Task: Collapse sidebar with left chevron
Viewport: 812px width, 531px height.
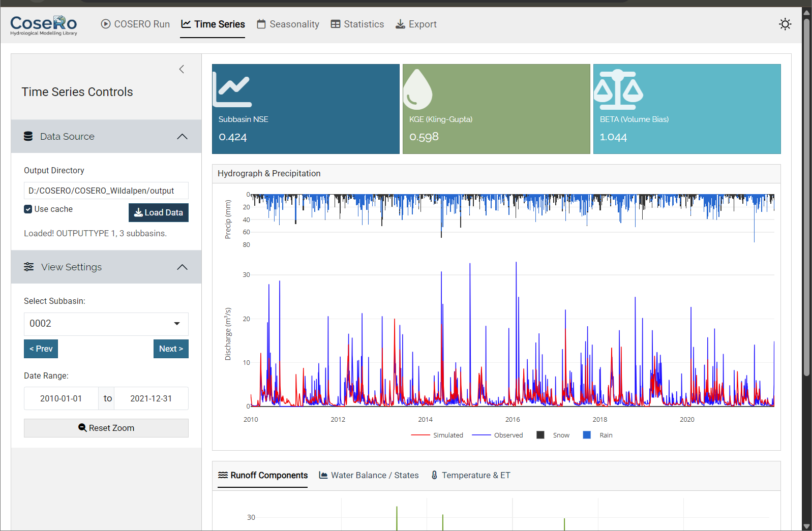Action: 182,69
